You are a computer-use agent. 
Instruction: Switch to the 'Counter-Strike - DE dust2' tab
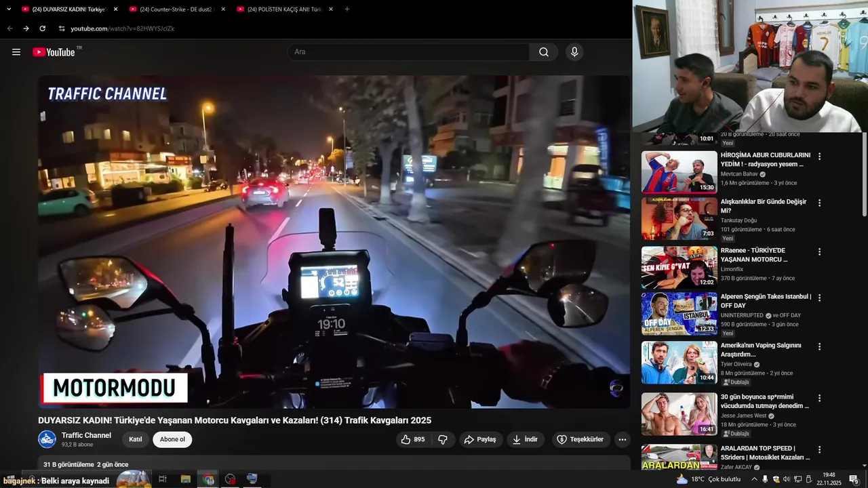point(176,9)
